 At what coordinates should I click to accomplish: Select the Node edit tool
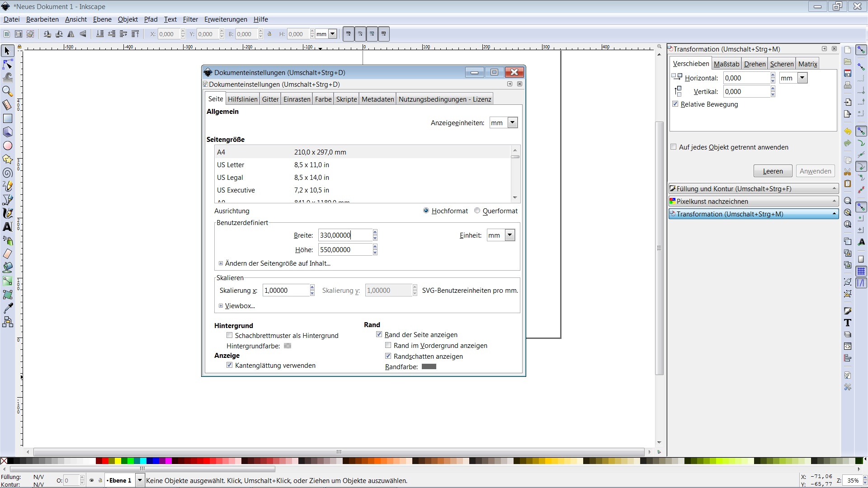tap(7, 64)
